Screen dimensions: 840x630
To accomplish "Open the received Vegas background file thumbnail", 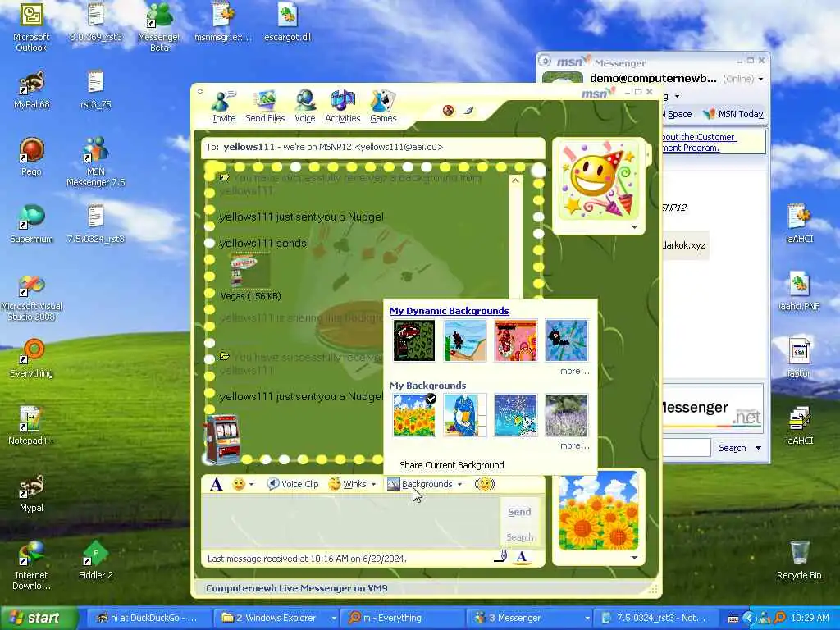I will 250,271.
